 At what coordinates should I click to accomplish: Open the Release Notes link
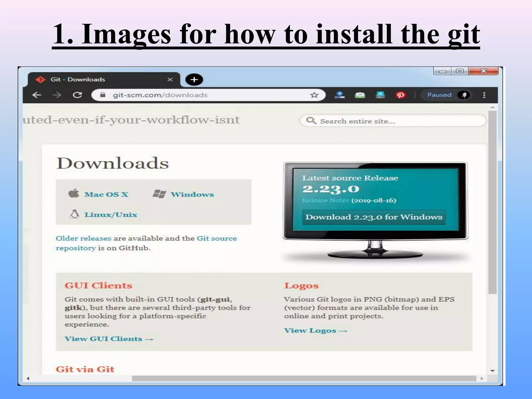325,200
